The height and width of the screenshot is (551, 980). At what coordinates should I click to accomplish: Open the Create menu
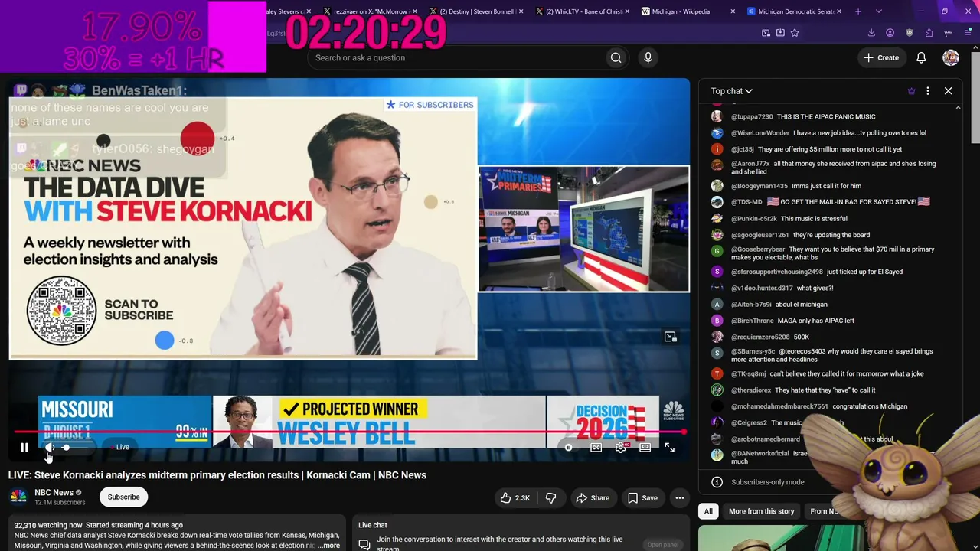881,58
